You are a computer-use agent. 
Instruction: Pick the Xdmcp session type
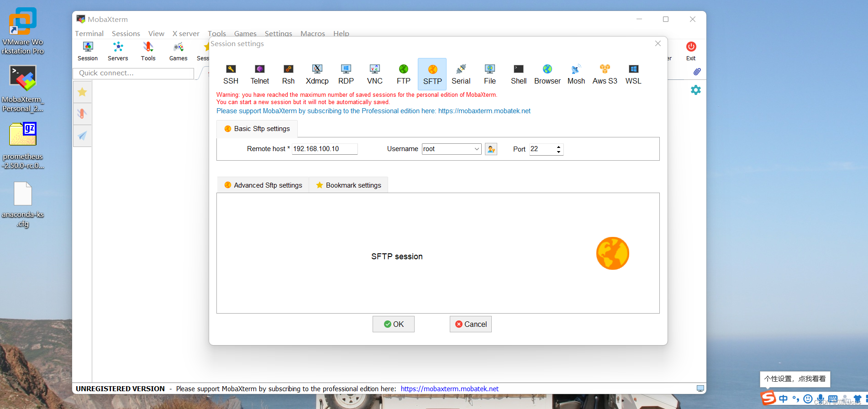tap(317, 74)
